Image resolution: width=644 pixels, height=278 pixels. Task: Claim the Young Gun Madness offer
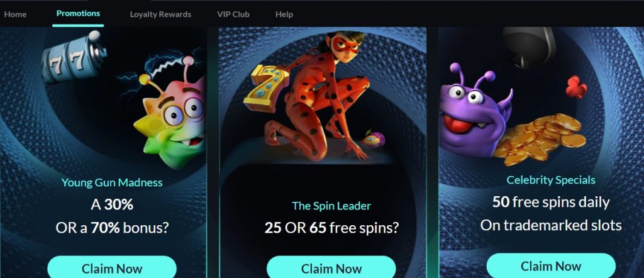[112, 268]
